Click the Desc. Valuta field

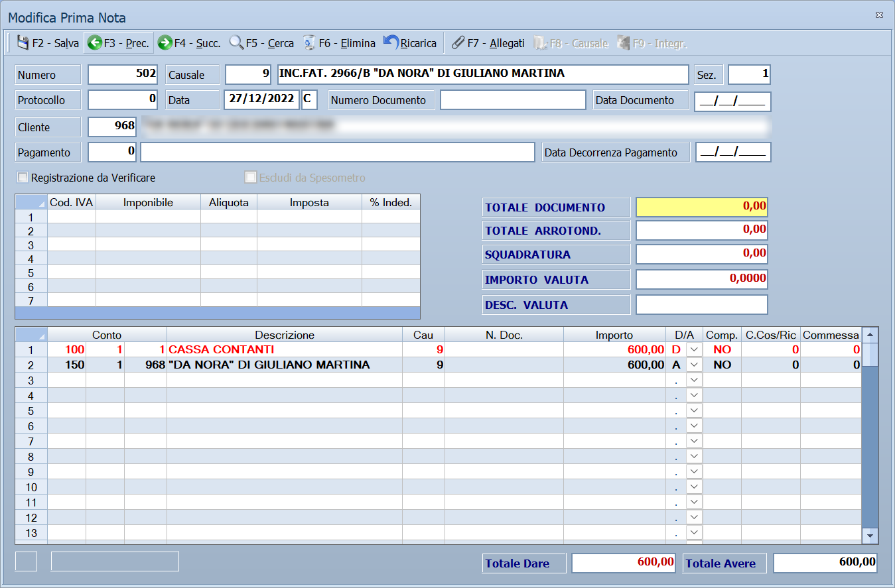(702, 305)
